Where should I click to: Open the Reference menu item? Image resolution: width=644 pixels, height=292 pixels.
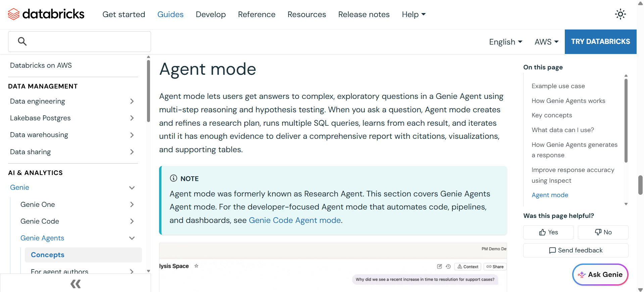click(x=257, y=14)
